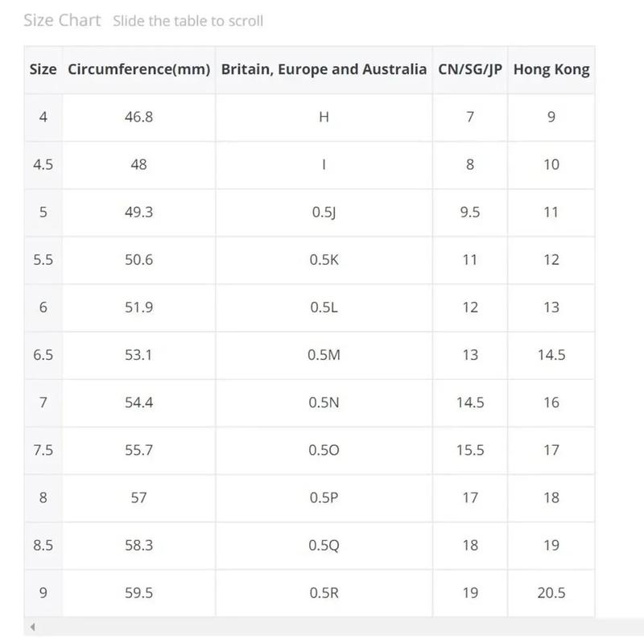
Task: Click the 20.5 Hong Kong cell
Action: click(x=551, y=593)
